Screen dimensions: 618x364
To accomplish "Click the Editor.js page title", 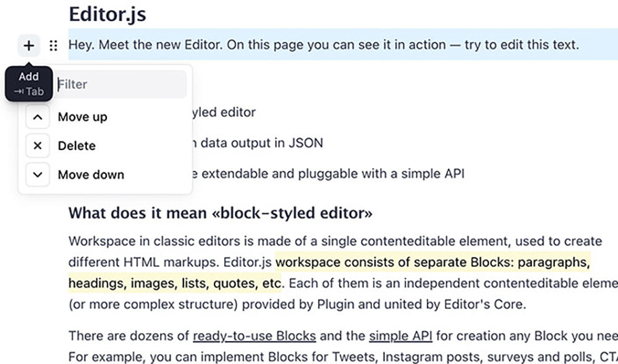I will [108, 14].
